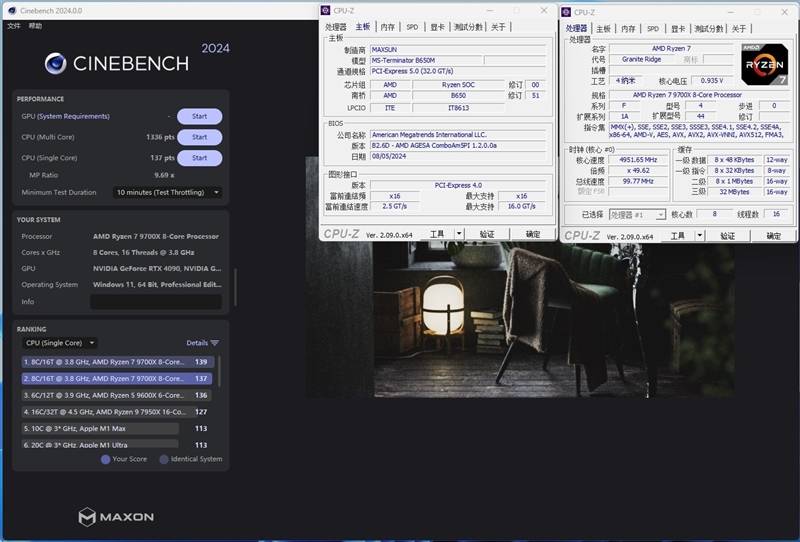Click CPU-Z icon in the mainboard window title bar
The height and width of the screenshot is (542, 800).
(328, 10)
